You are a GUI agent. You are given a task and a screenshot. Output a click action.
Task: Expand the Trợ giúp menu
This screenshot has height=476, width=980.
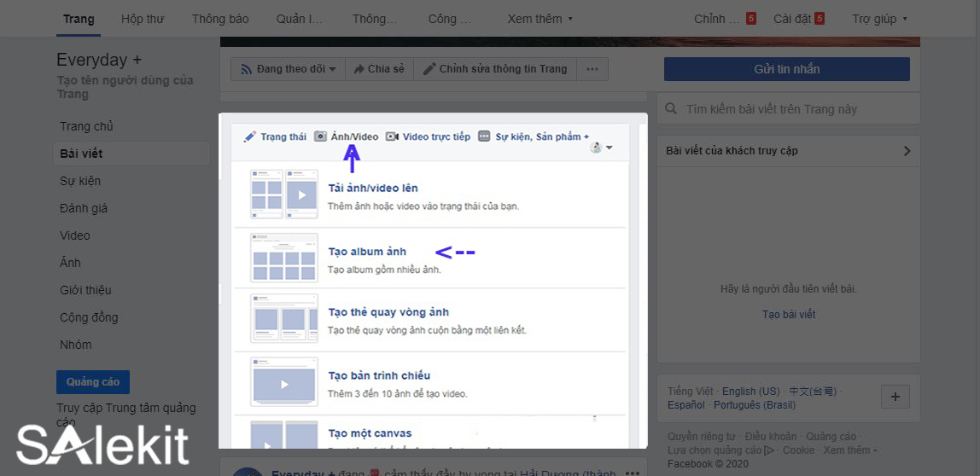tap(879, 19)
